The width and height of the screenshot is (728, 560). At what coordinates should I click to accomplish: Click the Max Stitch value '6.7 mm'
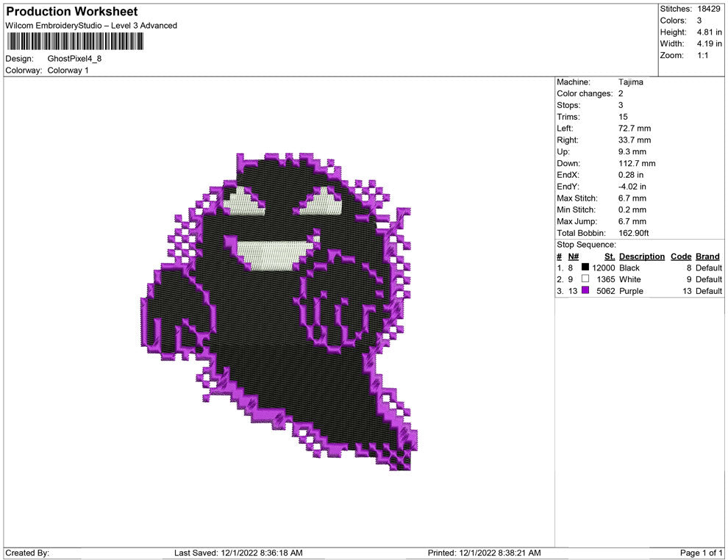[x=632, y=198]
